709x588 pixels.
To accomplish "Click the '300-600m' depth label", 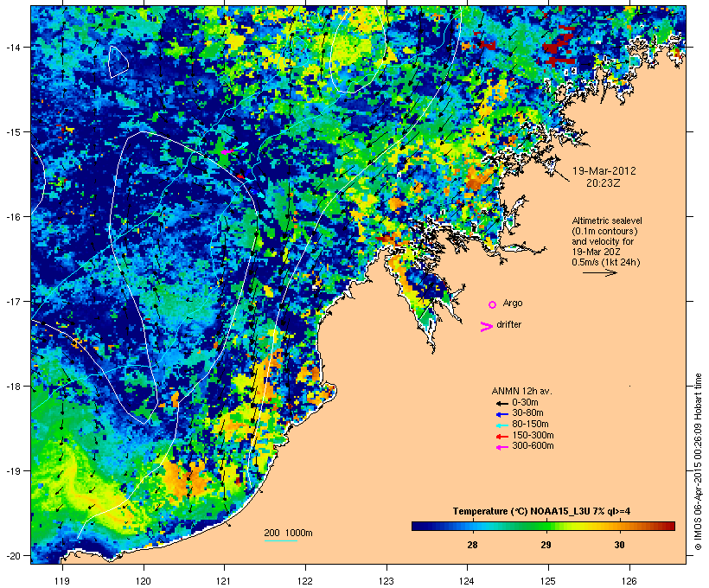I will pos(533,446).
